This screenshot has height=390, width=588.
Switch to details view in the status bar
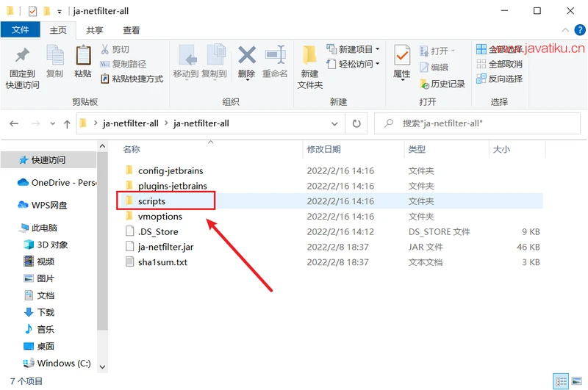(x=562, y=382)
